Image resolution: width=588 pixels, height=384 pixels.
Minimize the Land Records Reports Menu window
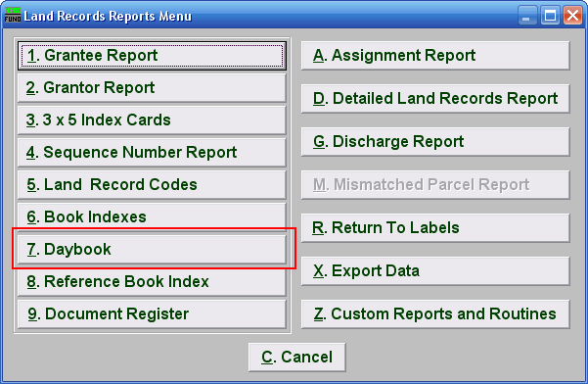(526, 16)
